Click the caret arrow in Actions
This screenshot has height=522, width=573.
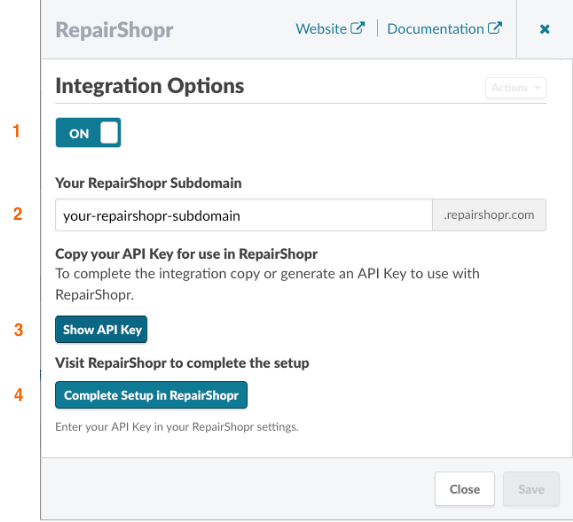click(x=537, y=88)
